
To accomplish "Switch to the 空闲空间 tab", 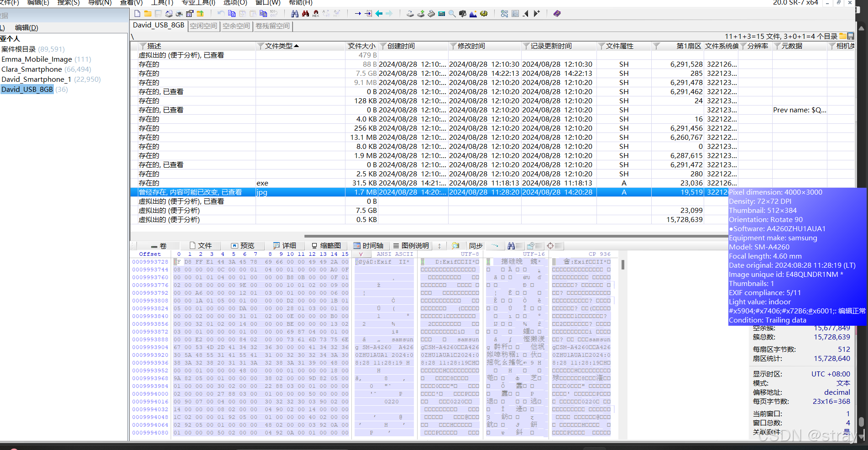I will point(204,26).
